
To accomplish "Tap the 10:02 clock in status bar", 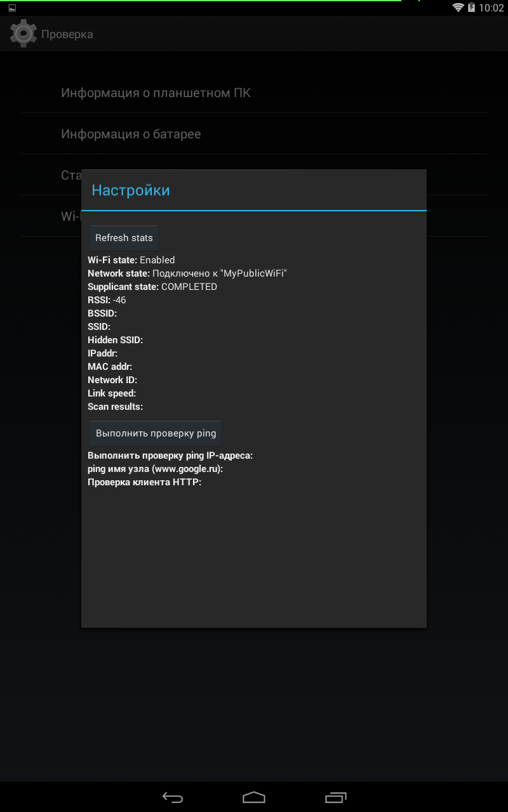I will pos(491,8).
